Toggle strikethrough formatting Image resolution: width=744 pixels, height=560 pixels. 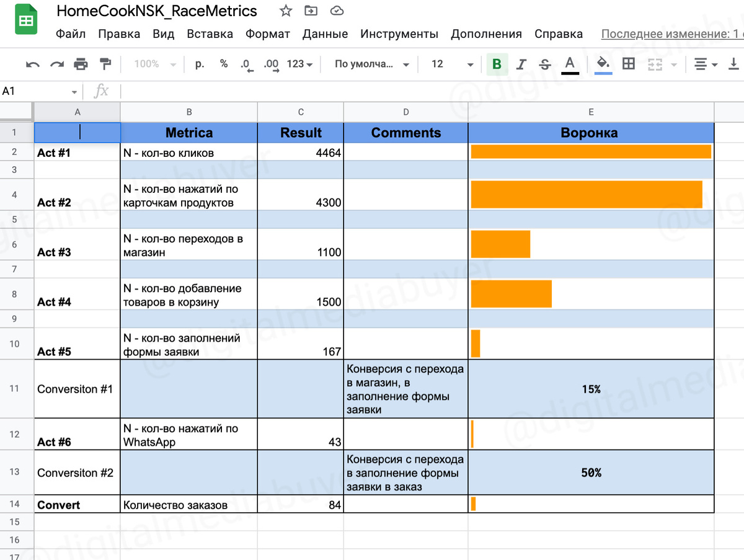545,64
